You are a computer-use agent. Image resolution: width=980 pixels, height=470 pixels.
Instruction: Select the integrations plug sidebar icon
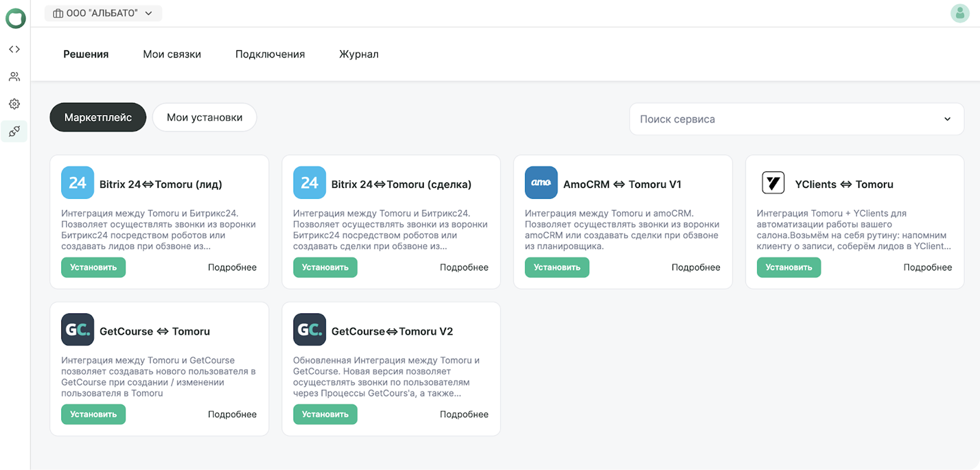[x=14, y=131]
